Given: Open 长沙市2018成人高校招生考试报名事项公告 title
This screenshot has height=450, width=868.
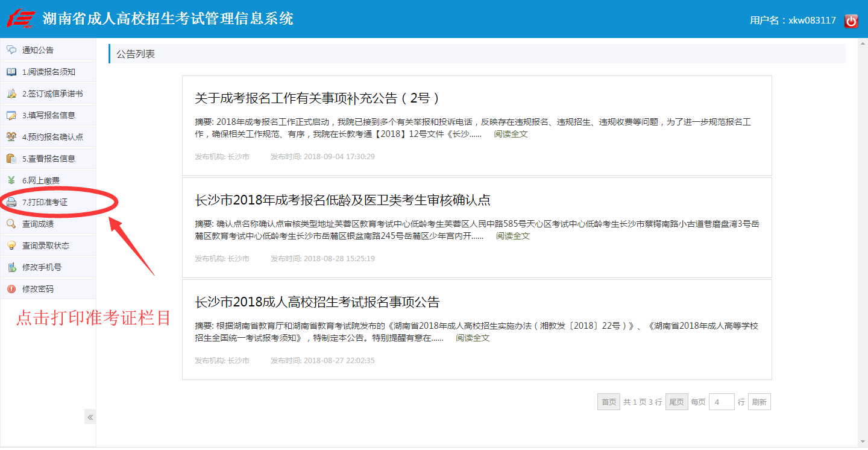Looking at the screenshot, I should tap(317, 302).
